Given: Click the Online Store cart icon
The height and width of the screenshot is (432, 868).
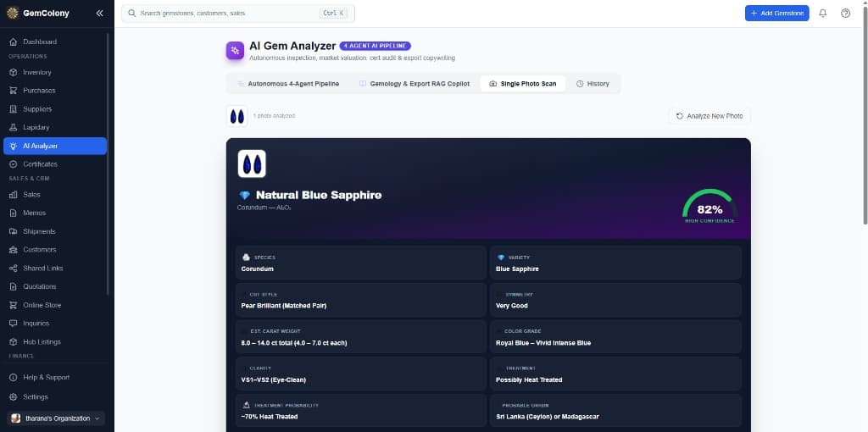Looking at the screenshot, I should 14,305.
